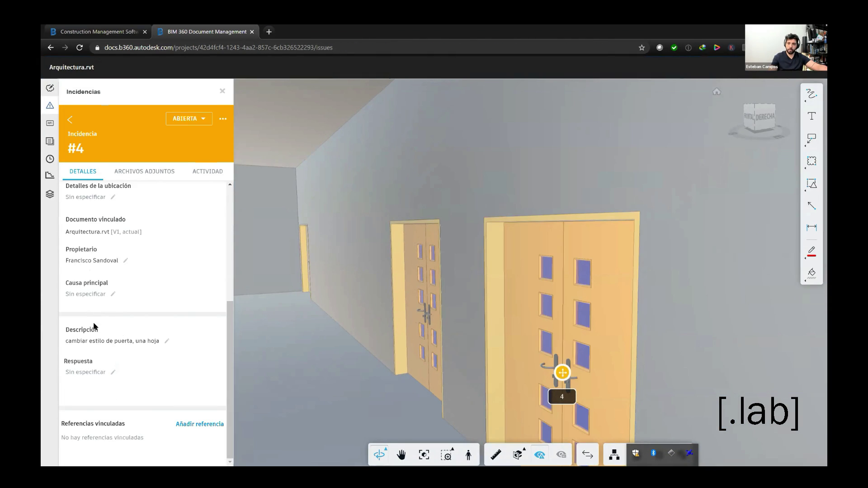
Task: Open the issue more options menu
Action: click(x=223, y=119)
